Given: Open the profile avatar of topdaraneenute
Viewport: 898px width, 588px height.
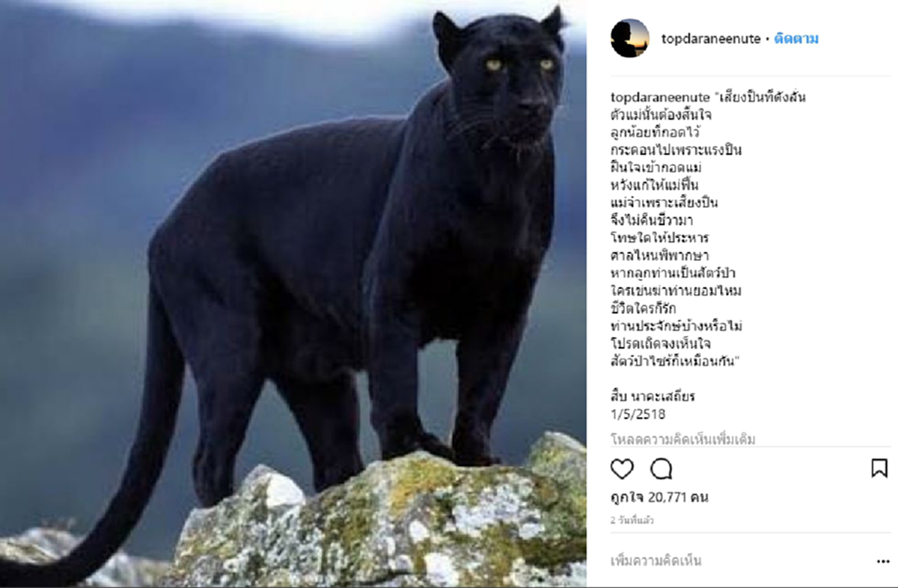Looking at the screenshot, I should click(630, 38).
